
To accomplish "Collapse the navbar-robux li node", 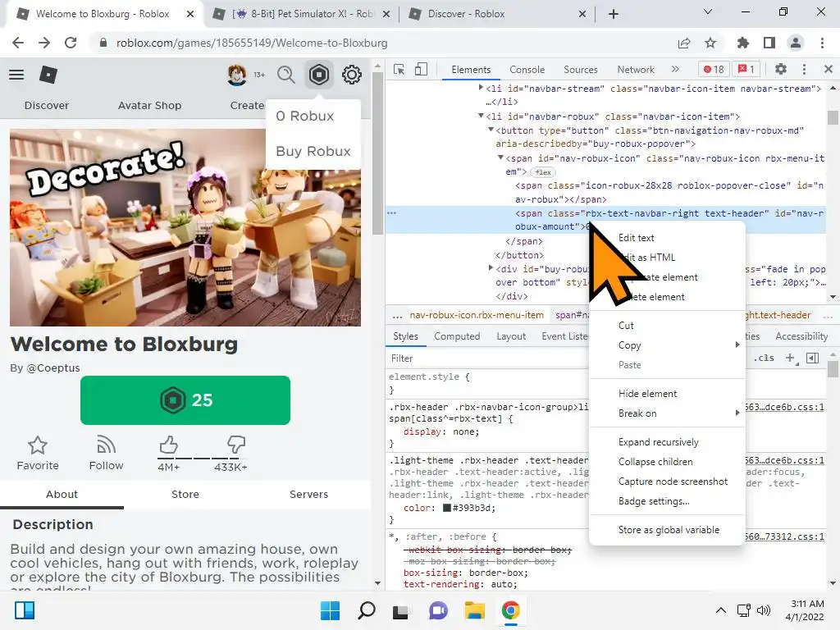I will [481, 116].
